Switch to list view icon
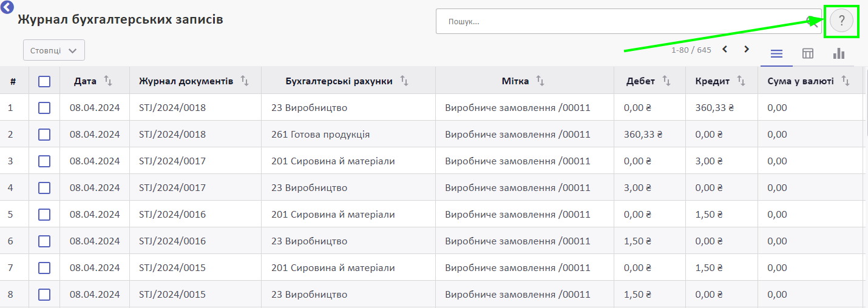Image resolution: width=868 pixels, height=308 pixels. [x=776, y=53]
